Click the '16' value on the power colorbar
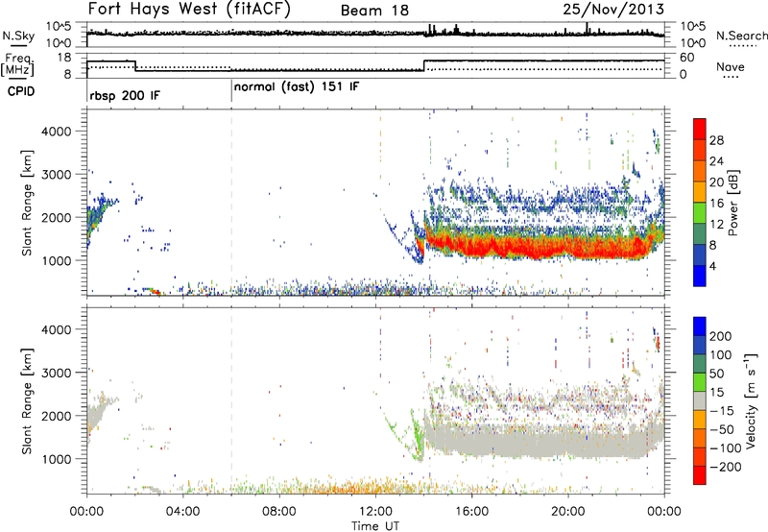Image resolution: width=768 pixels, height=532 pixels. pos(716,204)
